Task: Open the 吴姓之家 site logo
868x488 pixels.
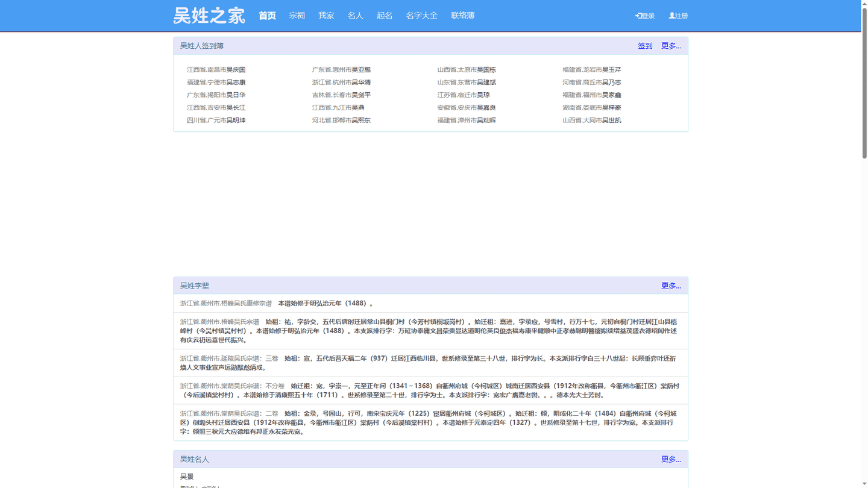Action: tap(209, 16)
